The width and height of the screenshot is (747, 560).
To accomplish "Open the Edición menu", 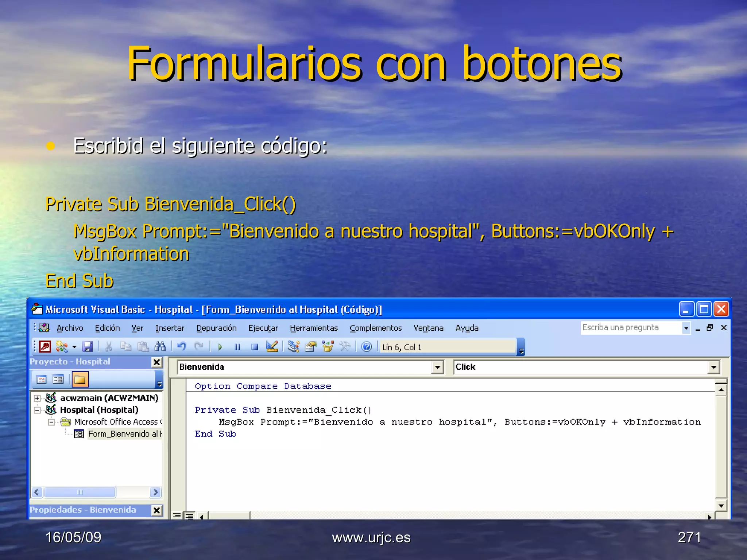I will tap(107, 328).
